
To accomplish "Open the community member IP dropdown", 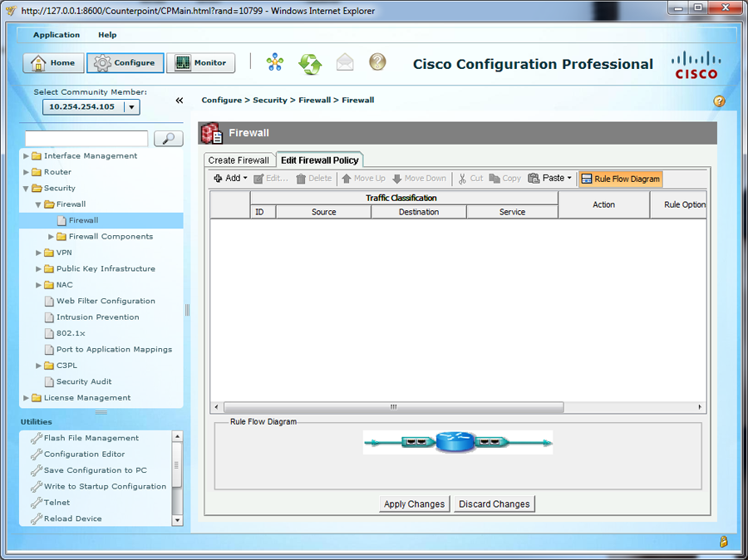I will [132, 107].
